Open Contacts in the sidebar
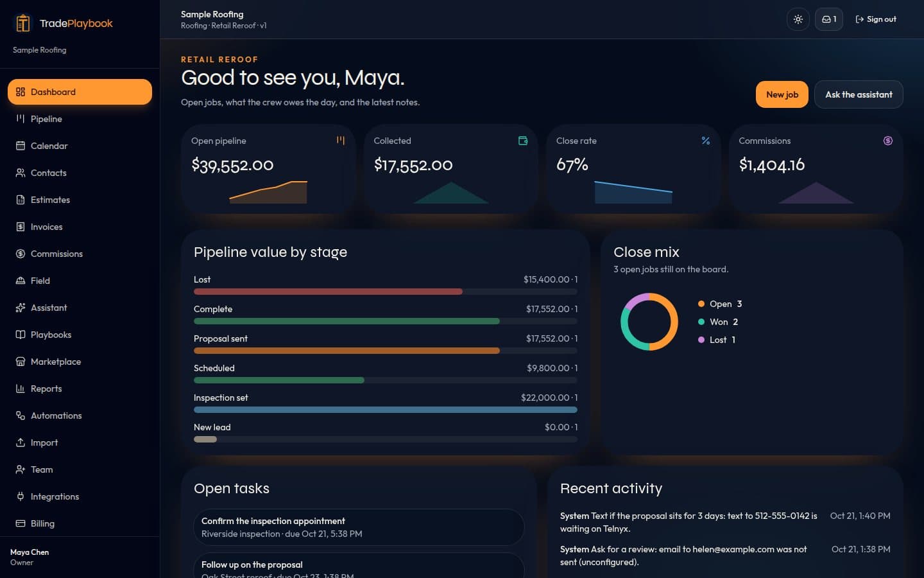Image resolution: width=924 pixels, height=578 pixels. coord(80,173)
